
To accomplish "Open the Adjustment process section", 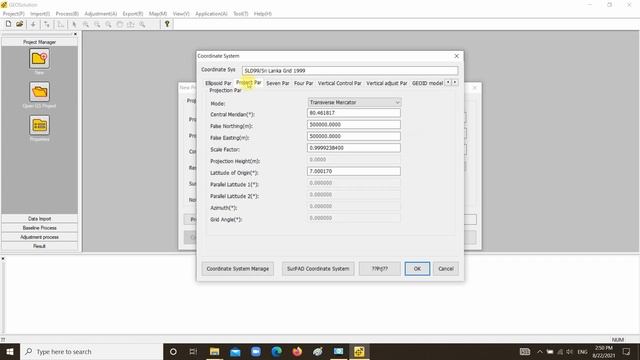I will point(39,237).
